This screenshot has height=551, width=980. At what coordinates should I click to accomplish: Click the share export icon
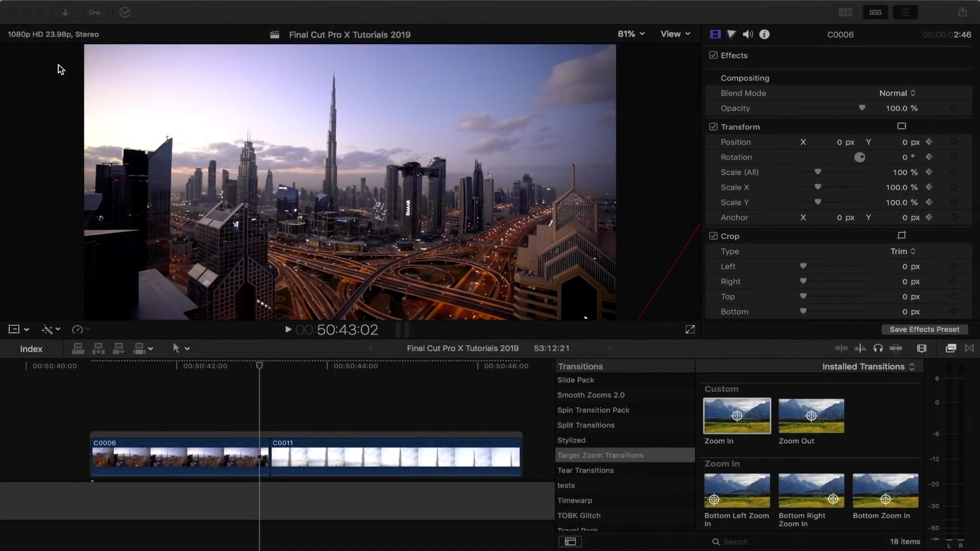click(962, 12)
